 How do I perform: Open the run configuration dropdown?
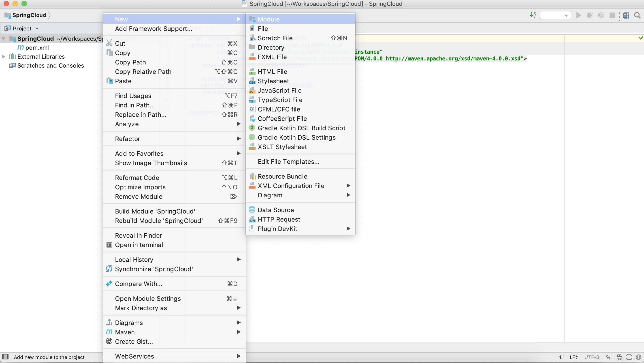(555, 15)
